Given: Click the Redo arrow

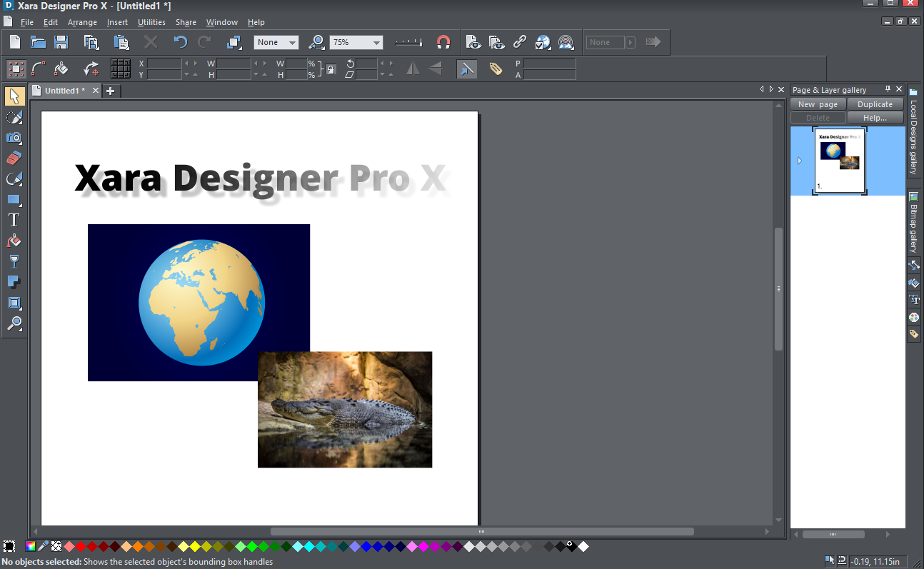Looking at the screenshot, I should pos(204,42).
